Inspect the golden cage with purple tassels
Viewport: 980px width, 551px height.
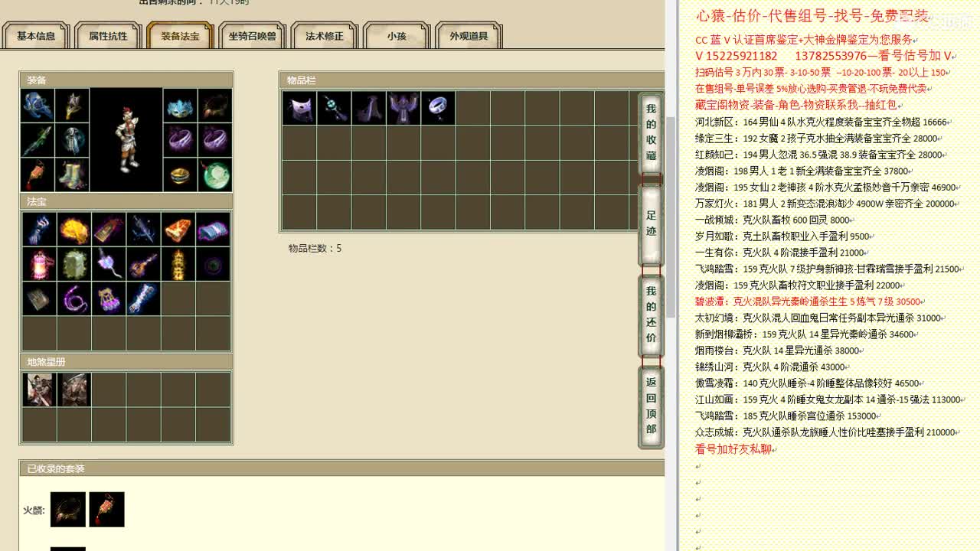click(x=109, y=298)
